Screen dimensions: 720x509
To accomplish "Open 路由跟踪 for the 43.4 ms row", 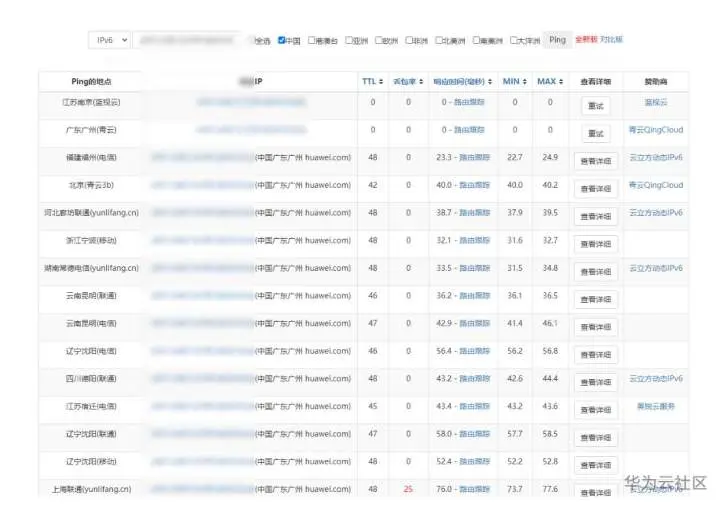I will pyautogui.click(x=475, y=406).
